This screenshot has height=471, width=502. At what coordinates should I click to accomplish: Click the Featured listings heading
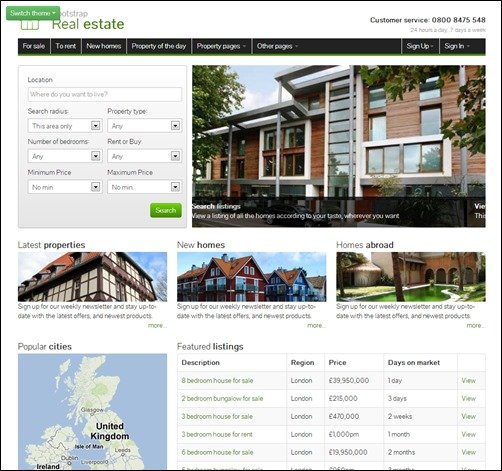click(x=210, y=347)
